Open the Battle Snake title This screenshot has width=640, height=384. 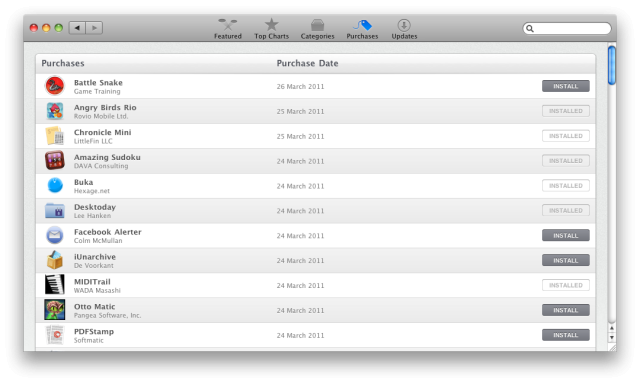coord(98,82)
